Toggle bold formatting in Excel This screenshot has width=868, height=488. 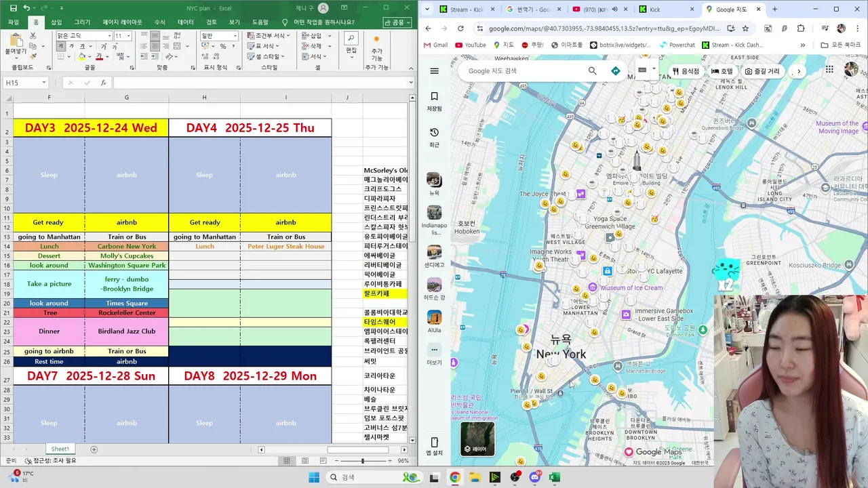tap(60, 47)
